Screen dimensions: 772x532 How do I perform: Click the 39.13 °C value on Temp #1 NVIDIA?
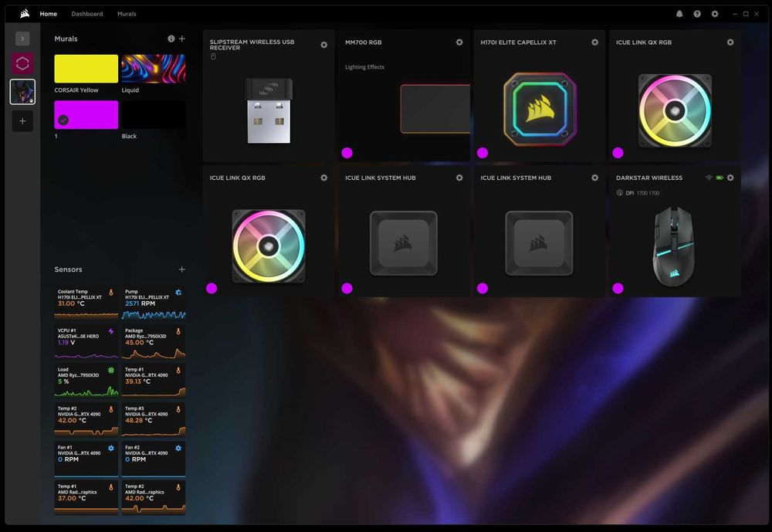tap(138, 381)
